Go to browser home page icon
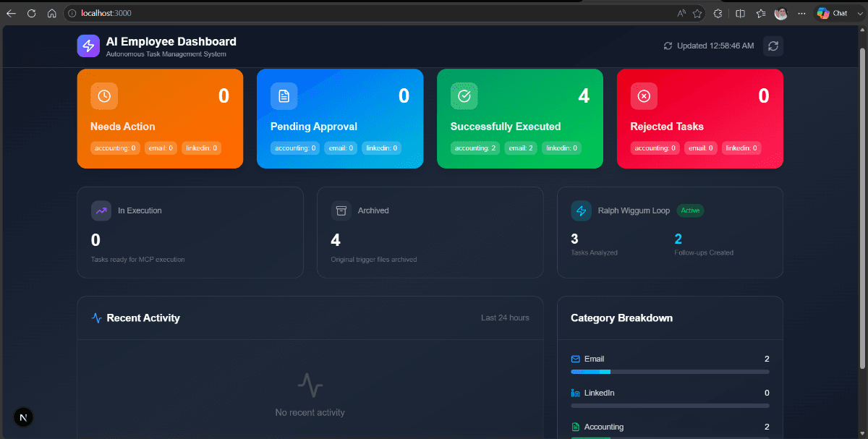This screenshot has height=439, width=868. point(51,13)
